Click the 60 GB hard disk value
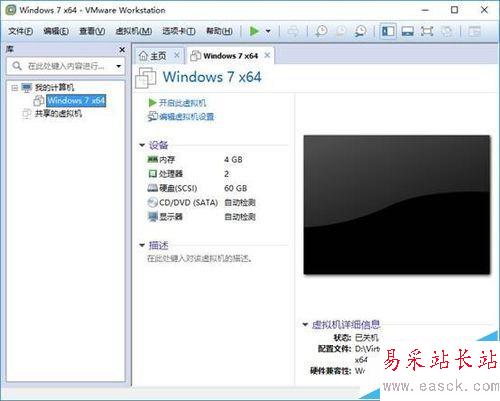This screenshot has width=500, height=401. tap(236, 188)
